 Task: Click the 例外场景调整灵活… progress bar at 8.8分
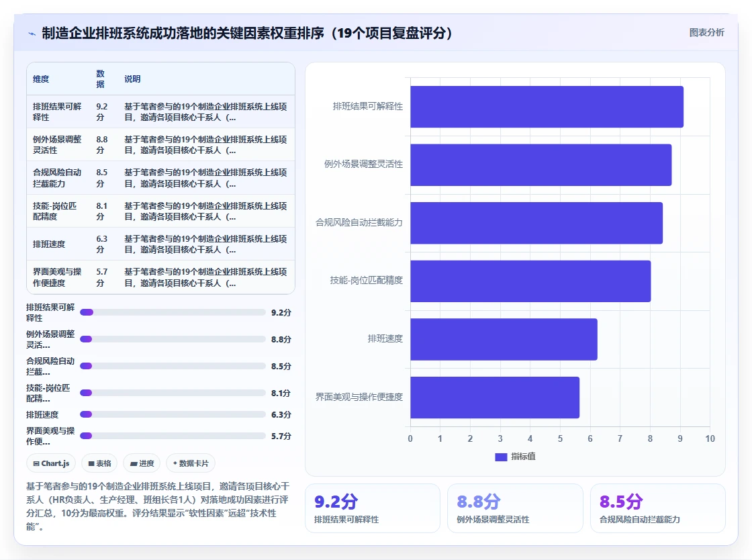click(x=173, y=340)
